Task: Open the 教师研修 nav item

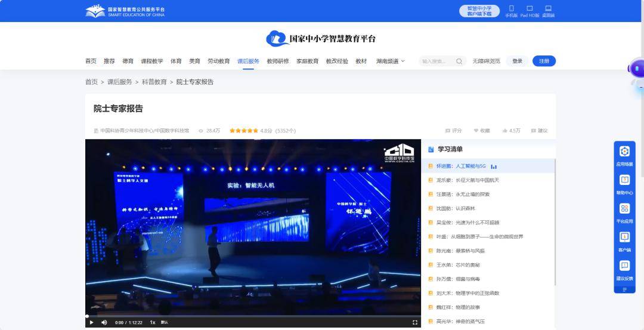Action: click(x=278, y=61)
